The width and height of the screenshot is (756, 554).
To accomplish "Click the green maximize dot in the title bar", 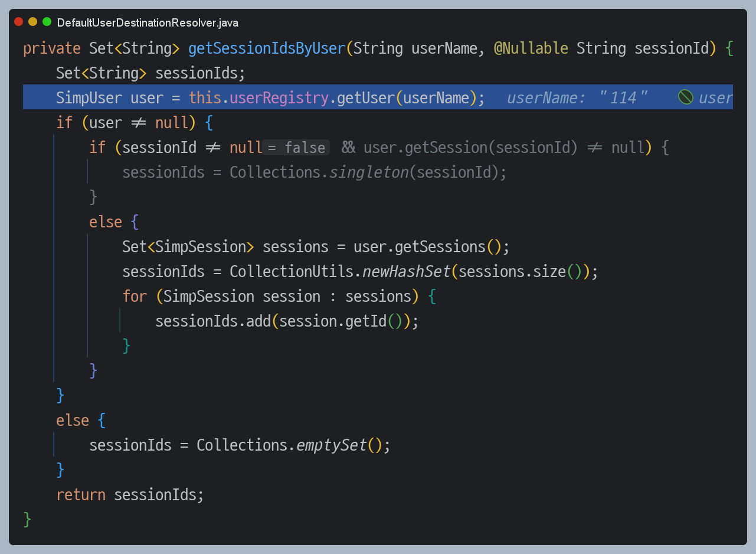I will (x=47, y=21).
